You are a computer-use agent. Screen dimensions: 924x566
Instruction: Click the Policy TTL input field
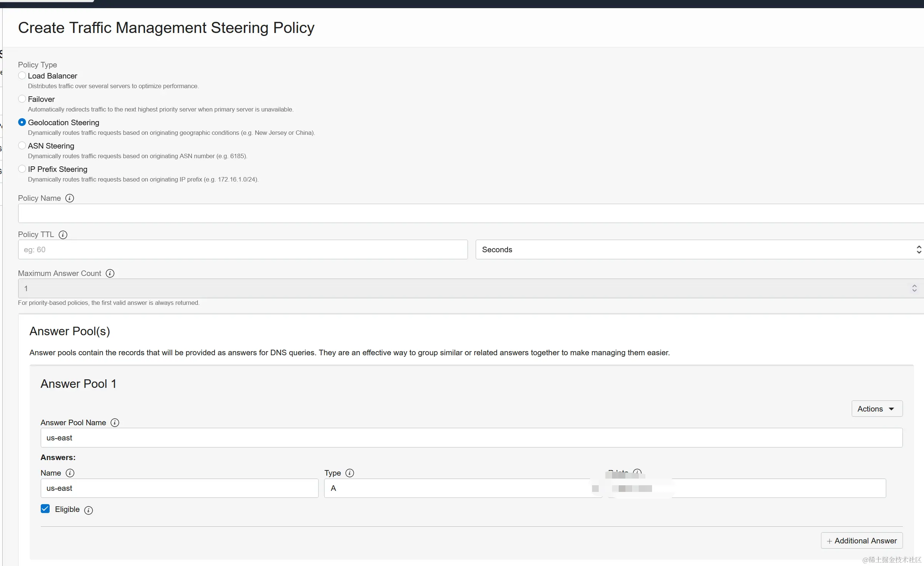click(243, 249)
